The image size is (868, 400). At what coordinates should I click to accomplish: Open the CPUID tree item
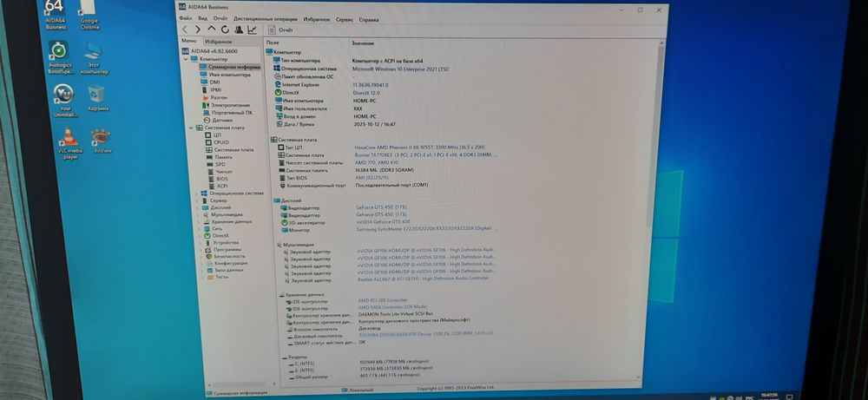pos(217,143)
